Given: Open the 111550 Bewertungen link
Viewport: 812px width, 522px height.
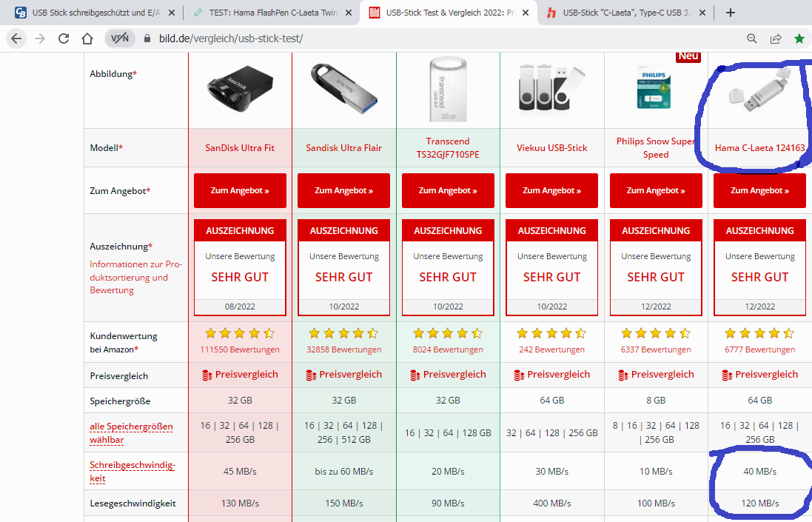Looking at the screenshot, I should [x=240, y=349].
